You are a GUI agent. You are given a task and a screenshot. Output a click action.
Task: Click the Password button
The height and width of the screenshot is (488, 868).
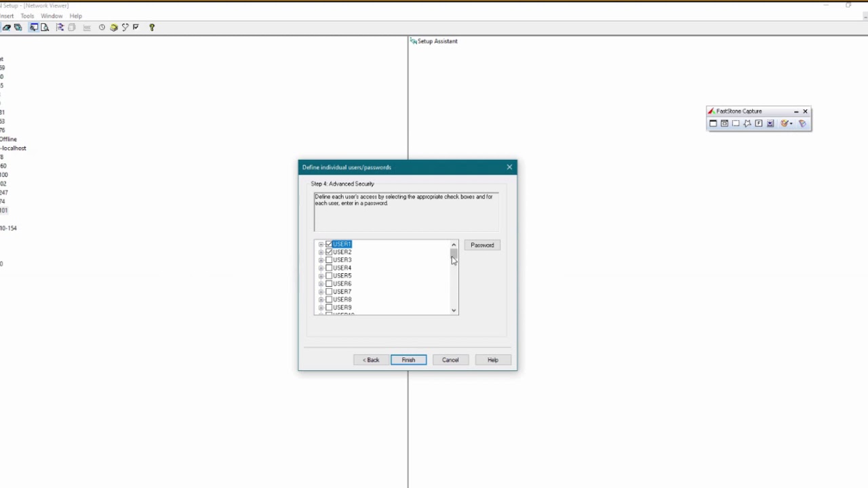click(x=482, y=245)
